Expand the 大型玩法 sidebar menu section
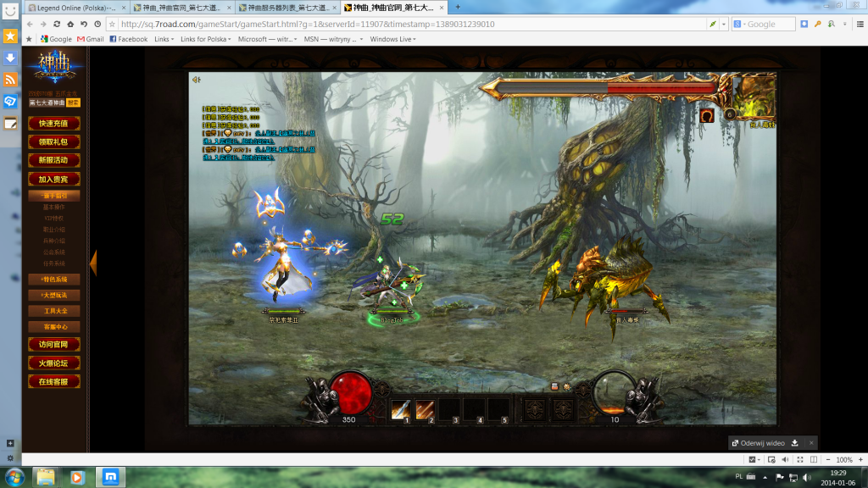The image size is (868, 488). pyautogui.click(x=54, y=296)
